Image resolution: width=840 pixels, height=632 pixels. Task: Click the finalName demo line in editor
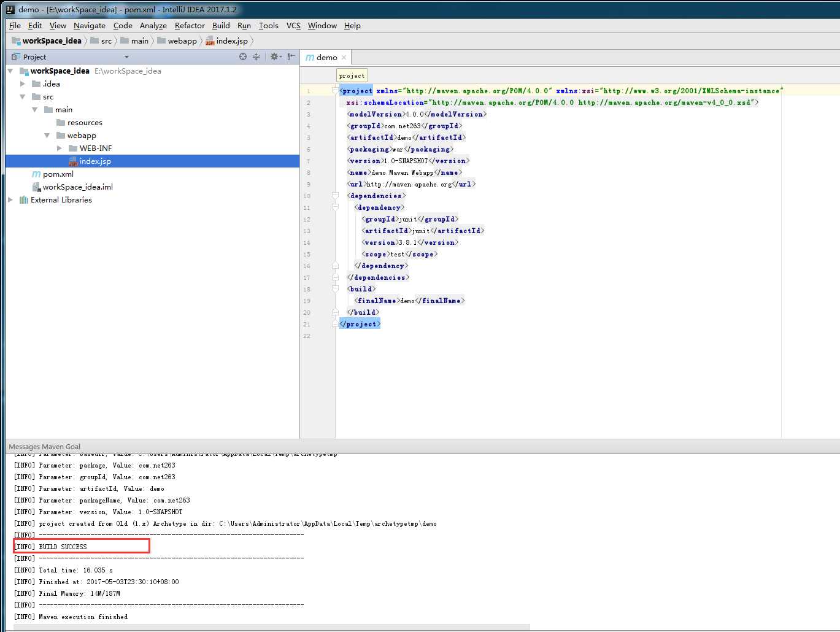point(409,301)
